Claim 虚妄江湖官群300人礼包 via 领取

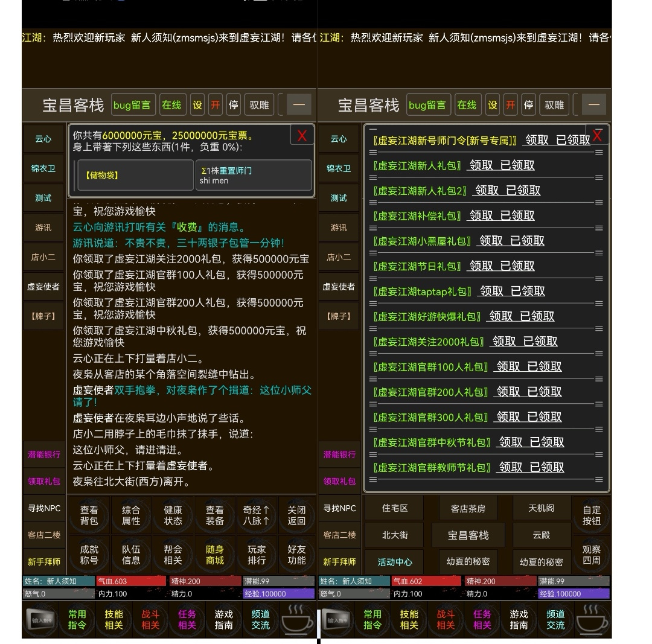click(x=508, y=416)
